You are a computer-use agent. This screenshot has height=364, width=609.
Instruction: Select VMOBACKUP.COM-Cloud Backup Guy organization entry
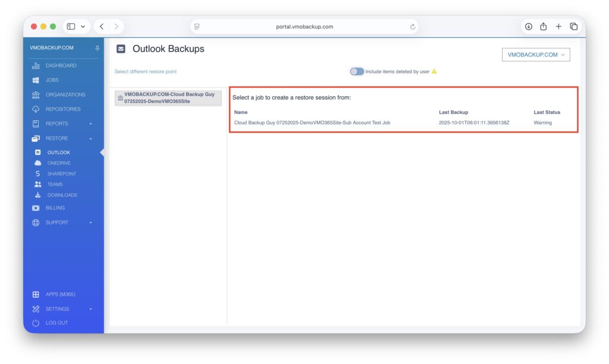168,98
